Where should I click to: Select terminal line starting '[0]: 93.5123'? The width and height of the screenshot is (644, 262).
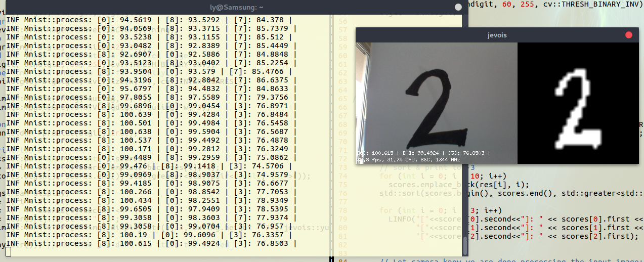pyautogui.click(x=151, y=63)
